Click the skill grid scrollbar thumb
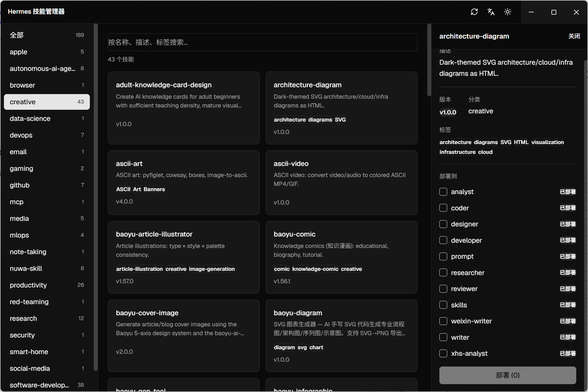The height and width of the screenshot is (392, 588). 429,60
